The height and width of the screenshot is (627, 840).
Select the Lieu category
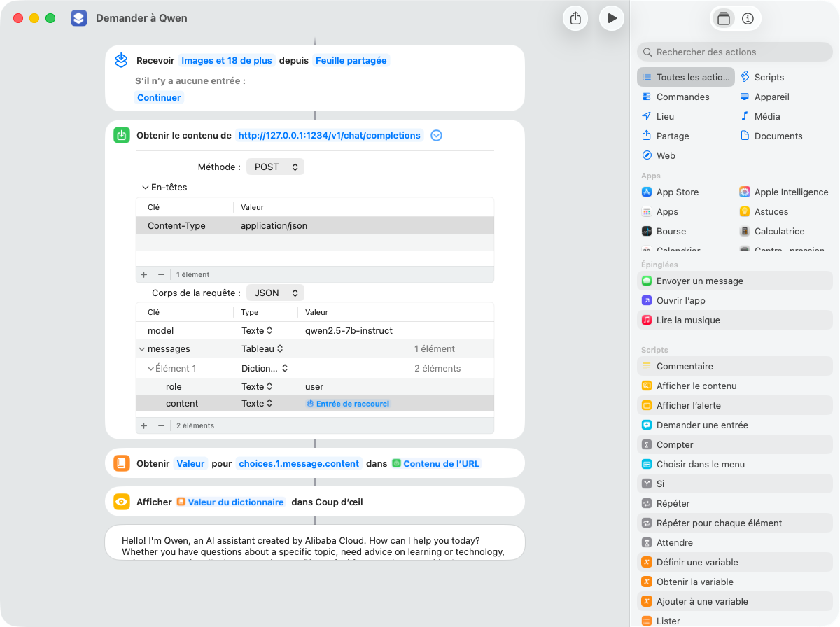(658, 116)
